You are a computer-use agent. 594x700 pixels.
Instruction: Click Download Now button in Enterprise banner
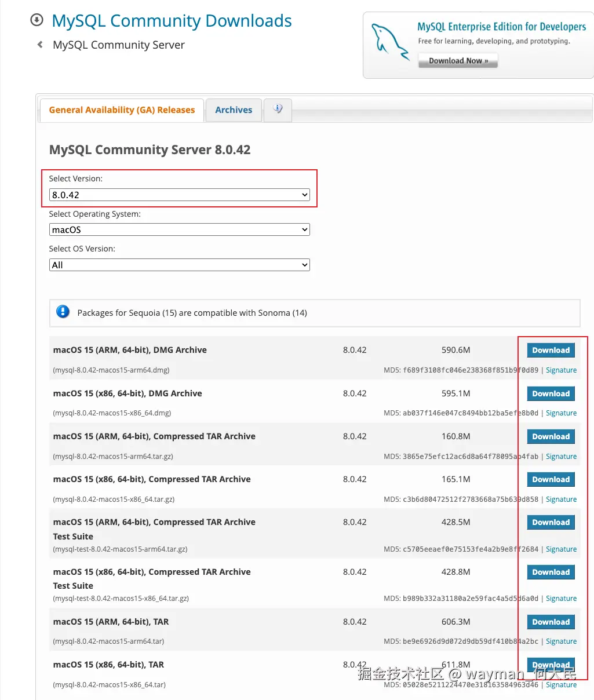458,61
